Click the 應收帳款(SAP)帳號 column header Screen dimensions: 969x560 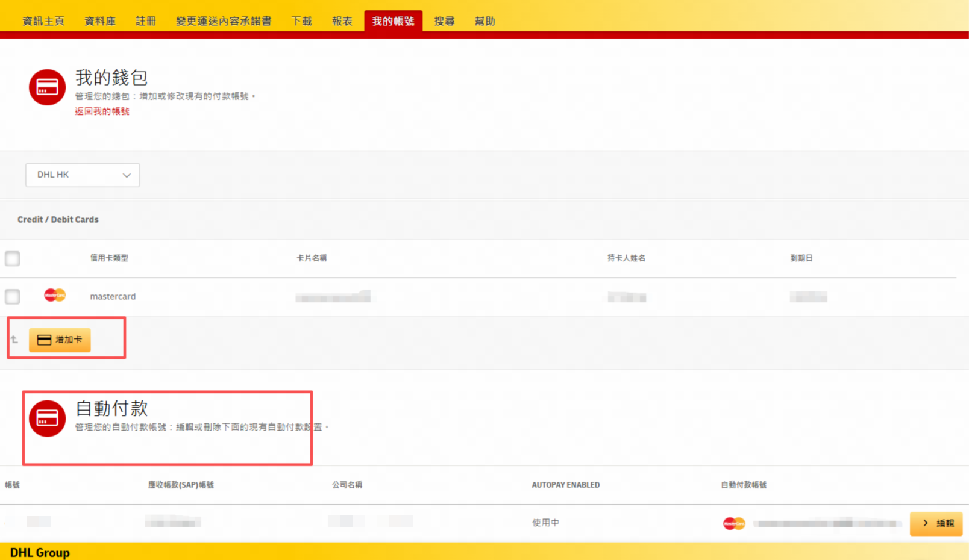coord(181,485)
